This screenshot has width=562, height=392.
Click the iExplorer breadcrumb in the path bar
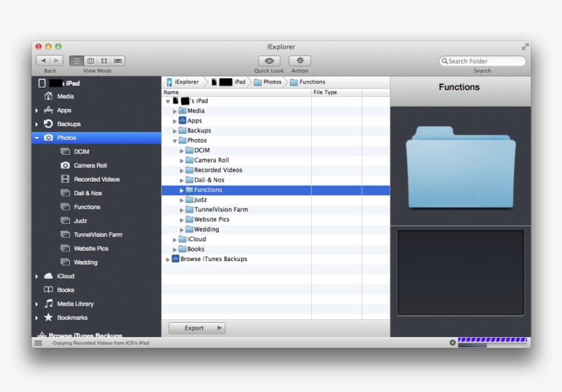coord(182,82)
